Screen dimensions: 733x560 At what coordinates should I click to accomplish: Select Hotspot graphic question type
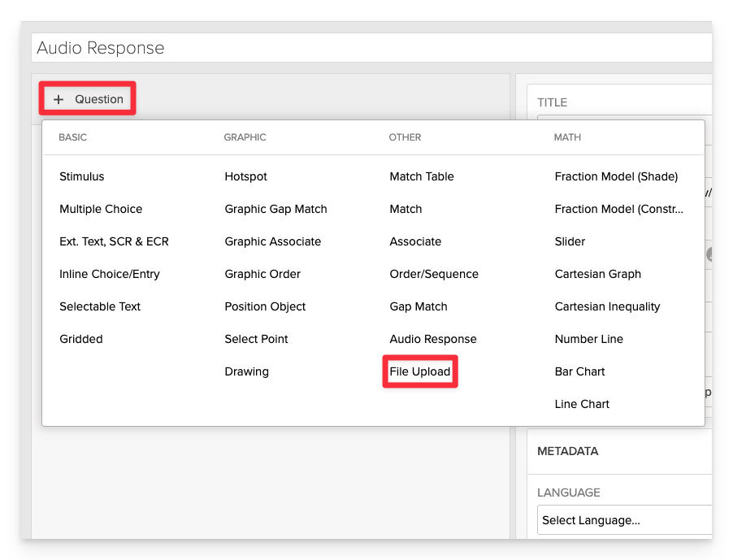click(x=245, y=176)
